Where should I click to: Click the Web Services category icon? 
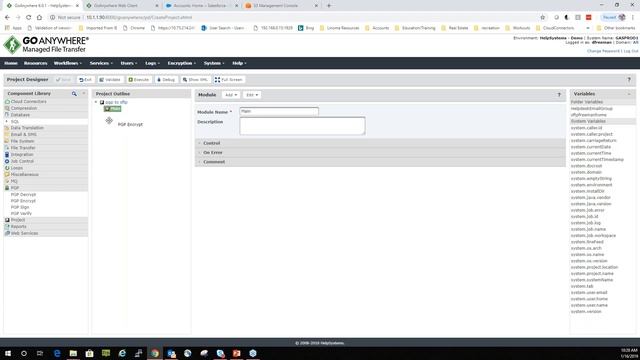tap(7, 233)
